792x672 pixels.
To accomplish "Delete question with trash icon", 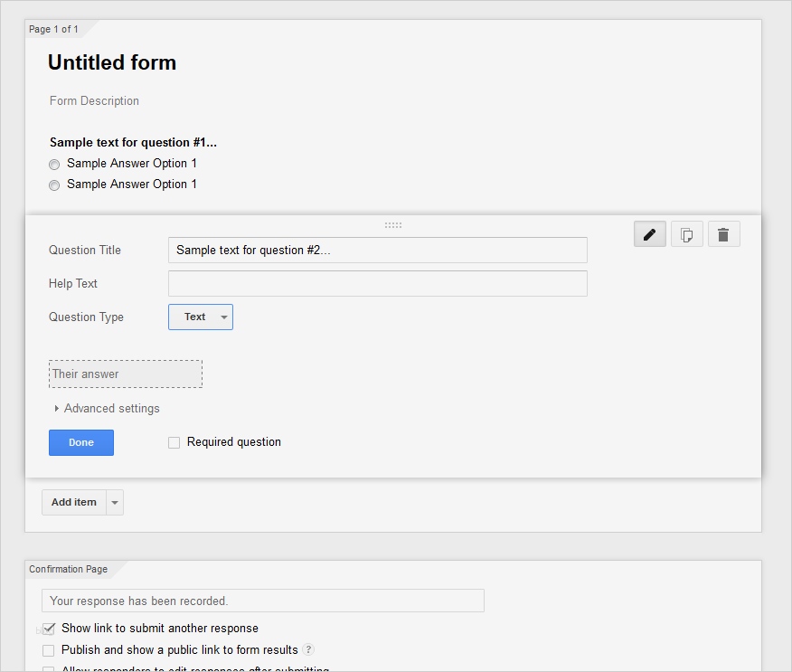I will (x=723, y=234).
